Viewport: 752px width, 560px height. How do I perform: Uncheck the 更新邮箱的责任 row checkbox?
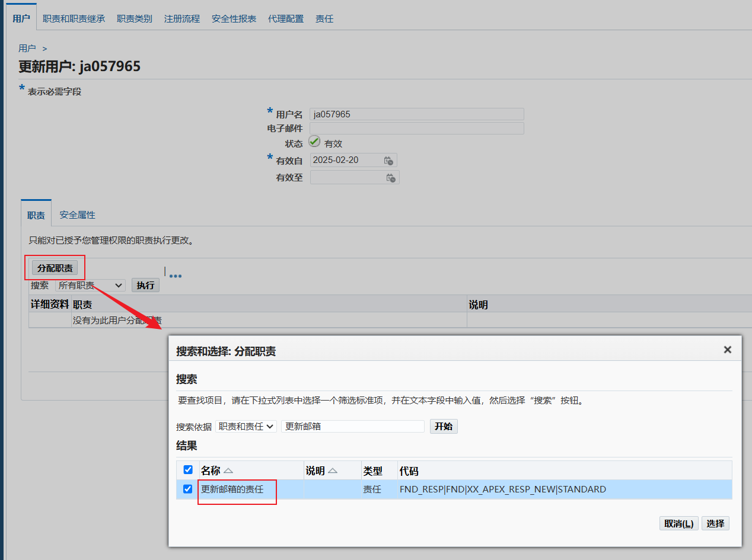(188, 489)
